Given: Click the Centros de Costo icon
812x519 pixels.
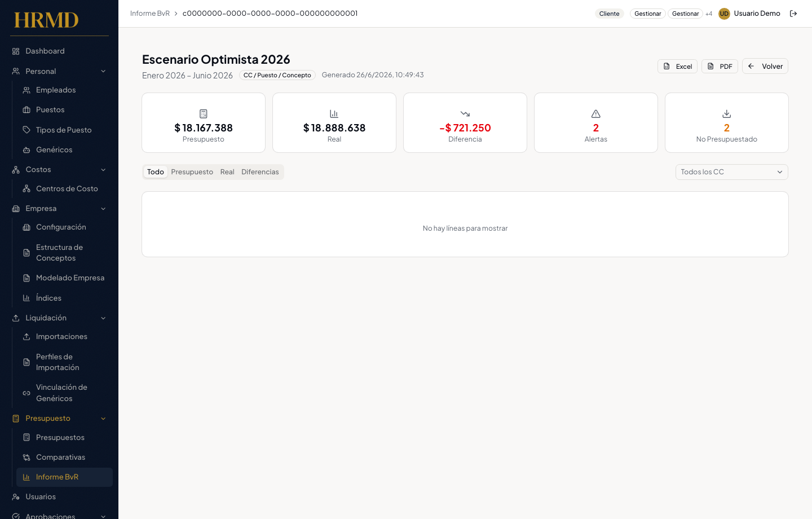Looking at the screenshot, I should pyautogui.click(x=27, y=189).
